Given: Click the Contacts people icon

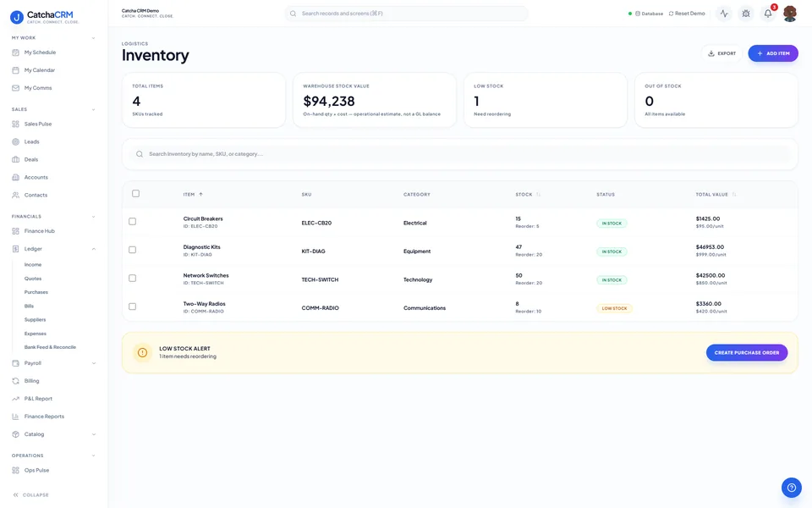Looking at the screenshot, I should [15, 195].
